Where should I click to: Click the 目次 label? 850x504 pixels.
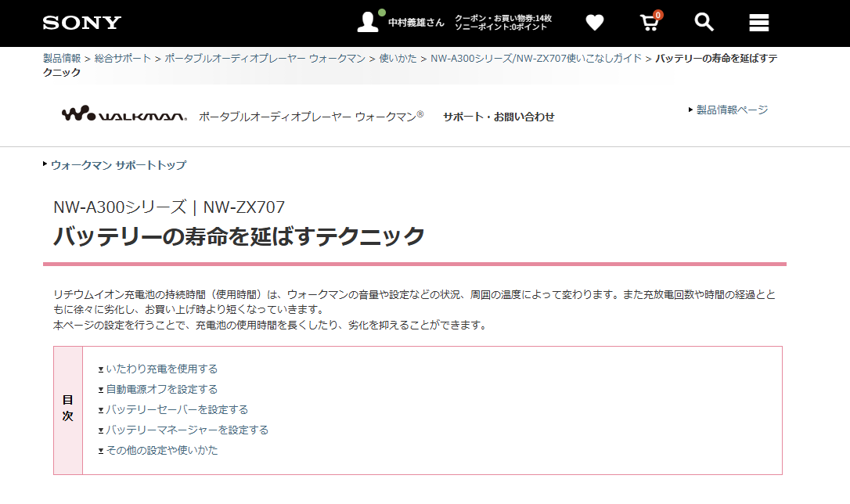pos(68,408)
